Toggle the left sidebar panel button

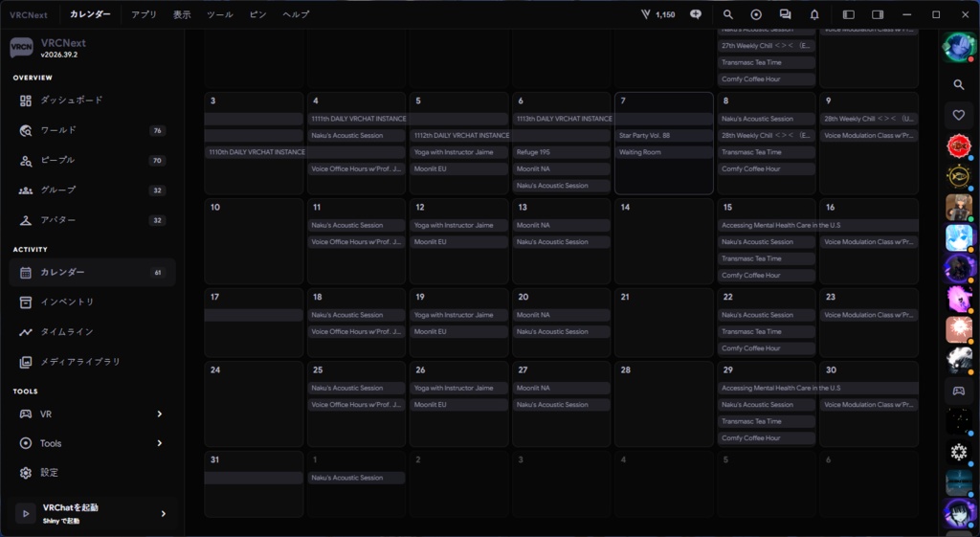(849, 14)
